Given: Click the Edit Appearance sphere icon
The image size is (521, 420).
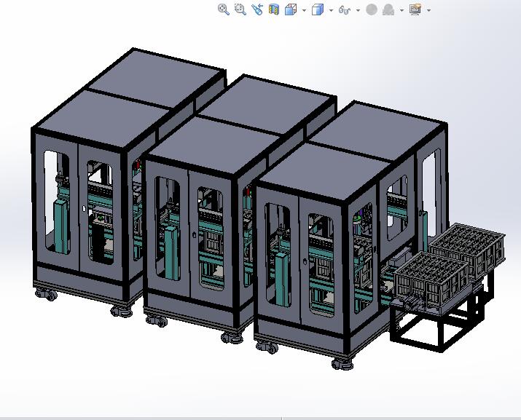Looking at the screenshot, I should (x=372, y=9).
